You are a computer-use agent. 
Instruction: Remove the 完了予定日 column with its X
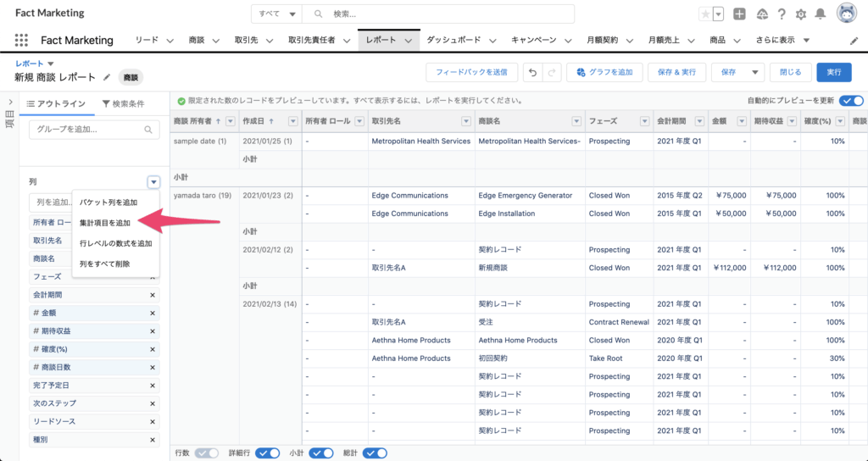tap(153, 386)
